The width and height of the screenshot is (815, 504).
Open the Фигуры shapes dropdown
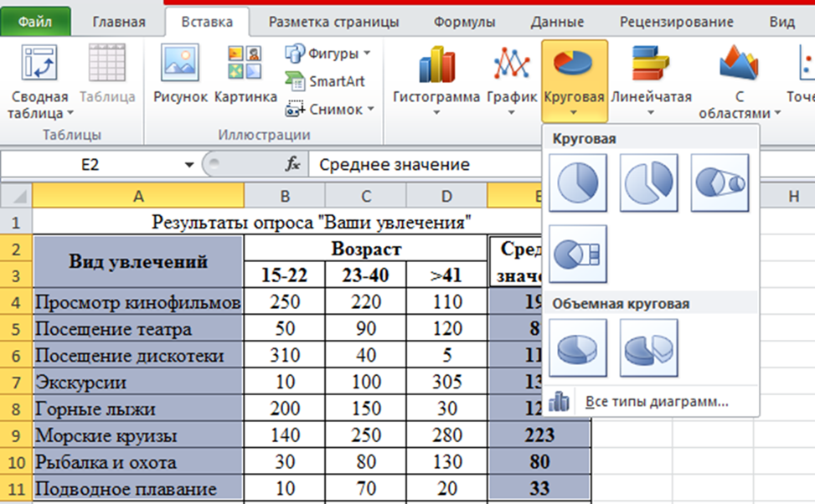coord(328,53)
